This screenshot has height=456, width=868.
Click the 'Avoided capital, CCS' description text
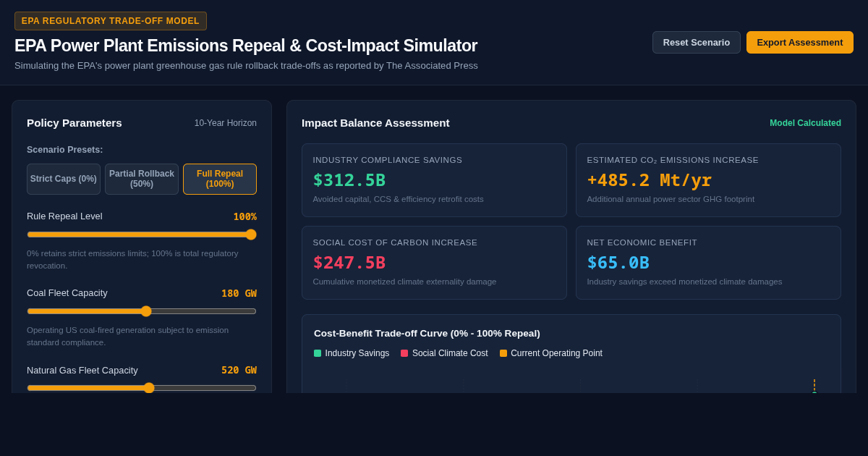(x=398, y=199)
